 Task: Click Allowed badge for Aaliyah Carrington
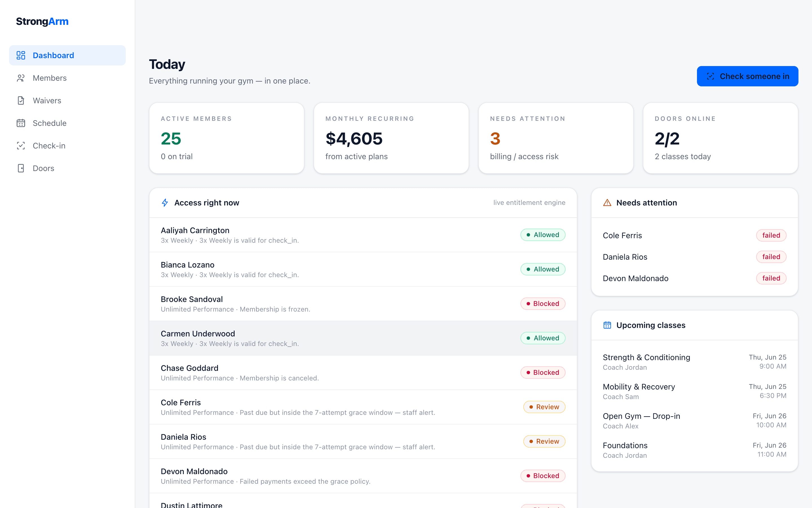click(x=542, y=235)
